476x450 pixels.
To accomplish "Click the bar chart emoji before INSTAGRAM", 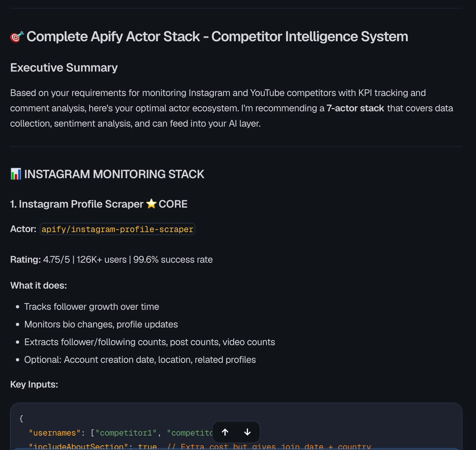I will click(x=16, y=174).
